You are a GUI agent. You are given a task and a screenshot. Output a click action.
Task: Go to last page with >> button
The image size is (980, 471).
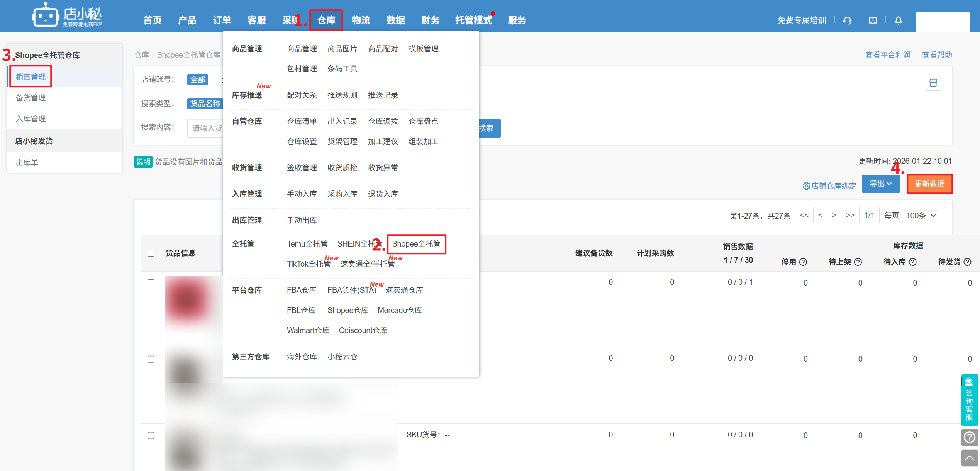[850, 215]
